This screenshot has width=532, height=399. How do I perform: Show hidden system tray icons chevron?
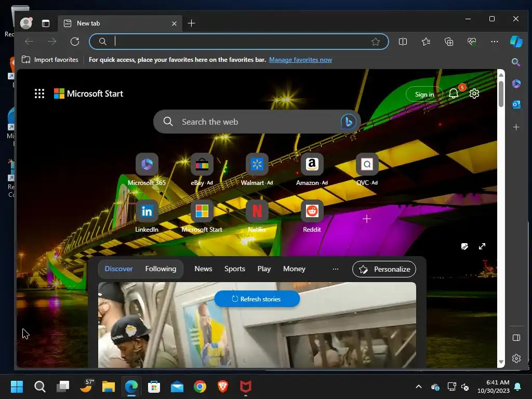(419, 387)
